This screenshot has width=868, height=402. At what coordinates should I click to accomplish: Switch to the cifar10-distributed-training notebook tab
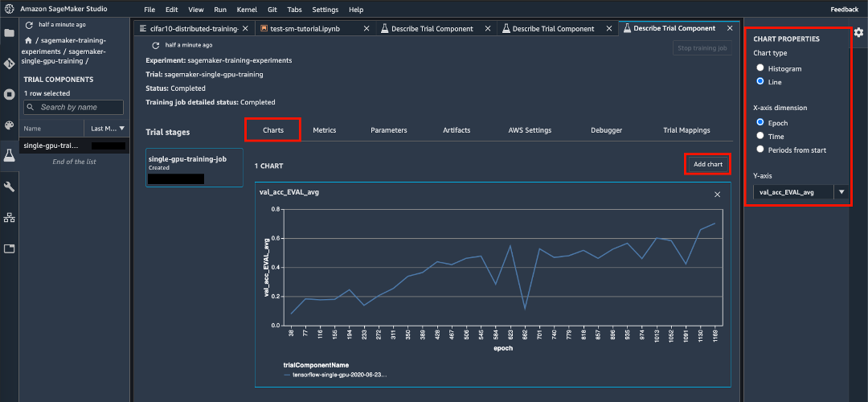pos(194,28)
